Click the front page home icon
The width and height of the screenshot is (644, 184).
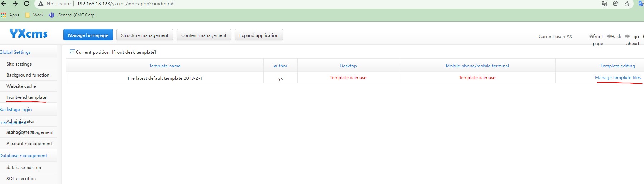point(591,36)
